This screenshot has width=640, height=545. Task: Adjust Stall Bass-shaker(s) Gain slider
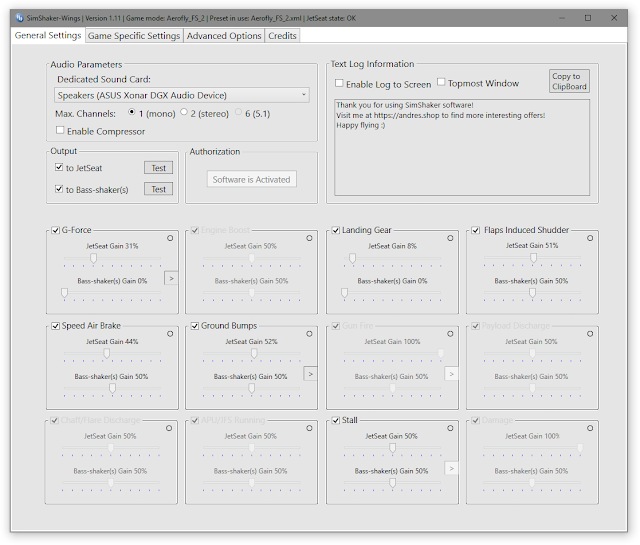pyautogui.click(x=392, y=483)
